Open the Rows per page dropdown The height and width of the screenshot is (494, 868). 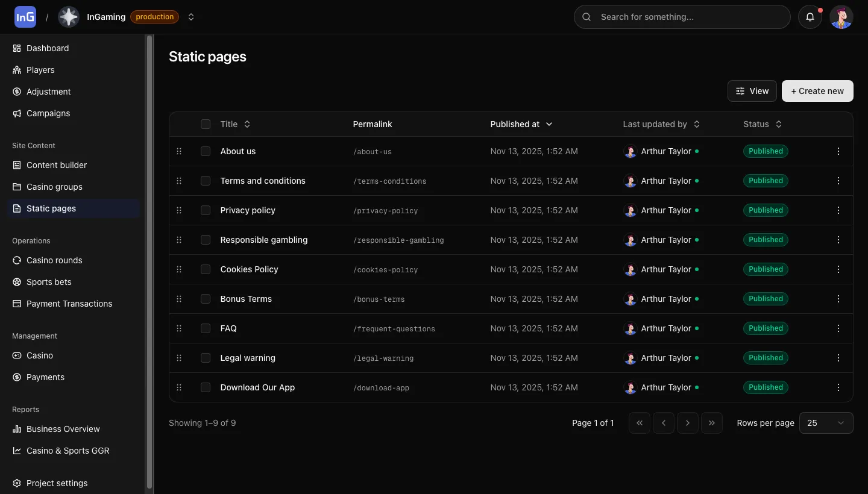[x=826, y=423]
